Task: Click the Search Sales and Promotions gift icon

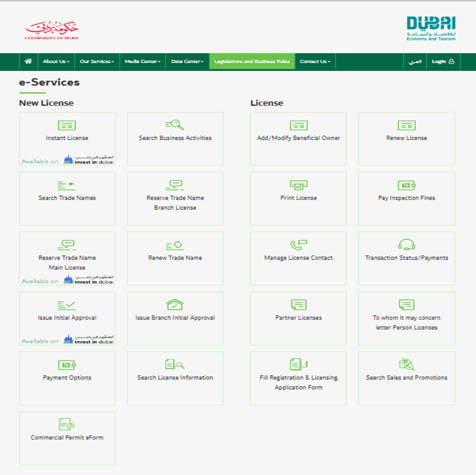Action: tap(407, 365)
